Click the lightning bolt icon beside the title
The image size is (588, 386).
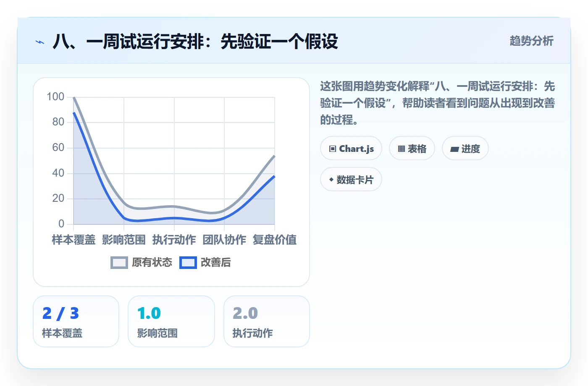(x=40, y=42)
